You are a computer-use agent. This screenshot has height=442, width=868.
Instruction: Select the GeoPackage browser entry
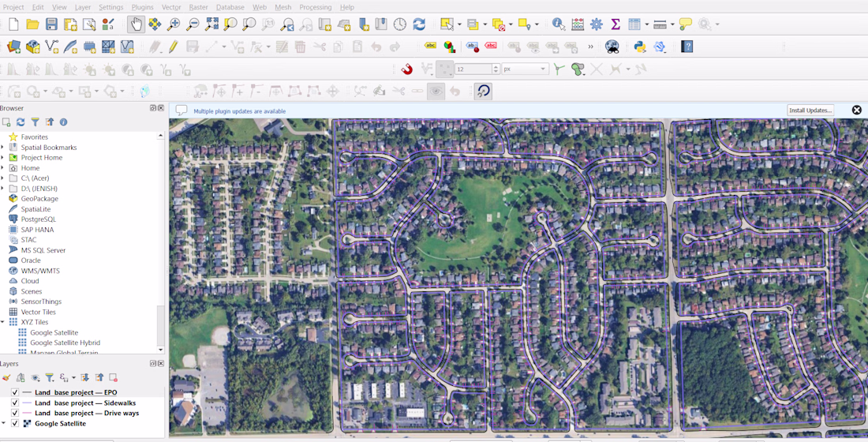[39, 199]
